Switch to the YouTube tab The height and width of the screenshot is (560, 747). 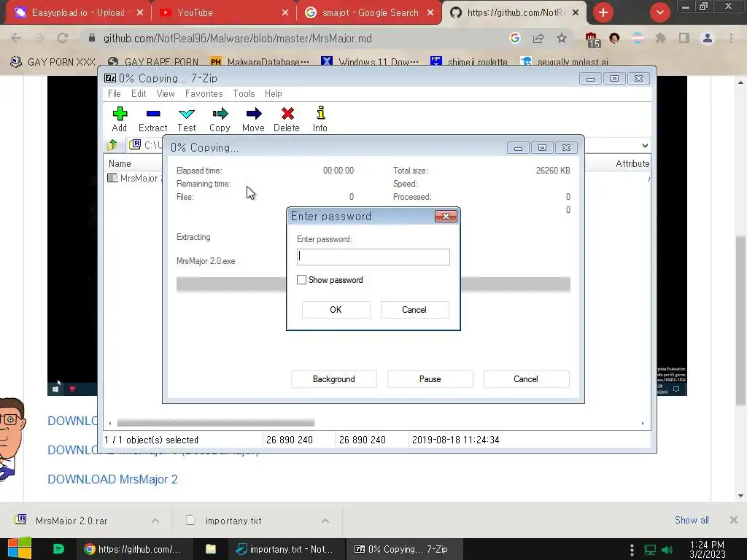[224, 13]
